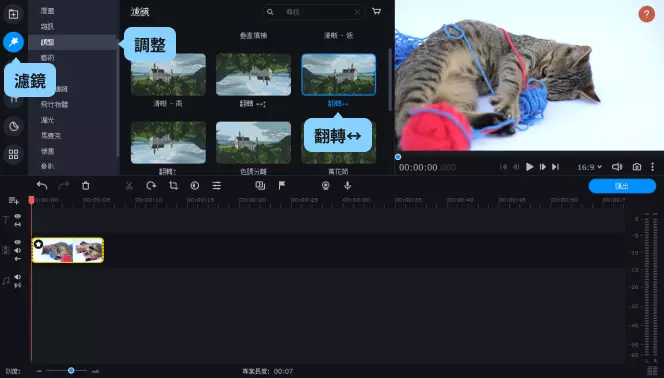Click the webcam record icon
The image size is (664, 378).
click(x=326, y=185)
